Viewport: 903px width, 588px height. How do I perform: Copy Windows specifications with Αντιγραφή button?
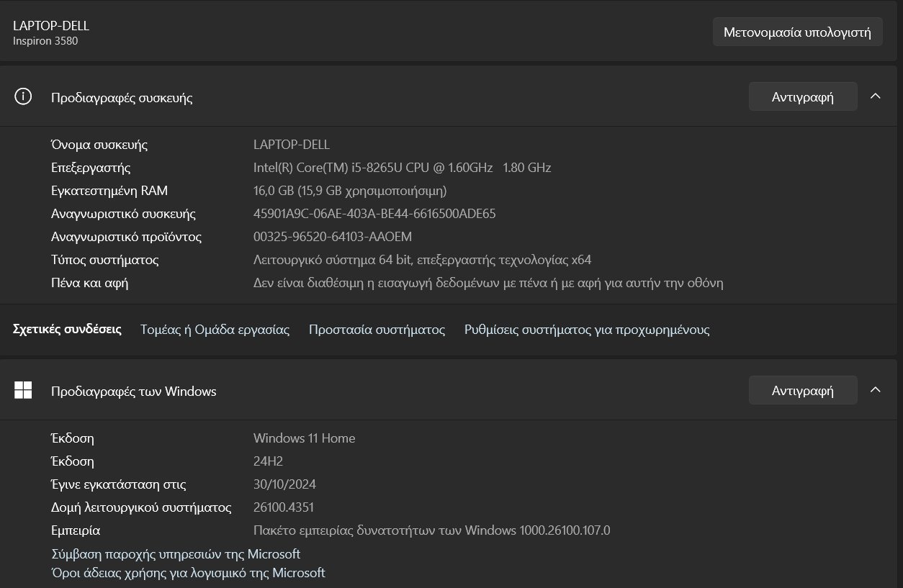803,390
